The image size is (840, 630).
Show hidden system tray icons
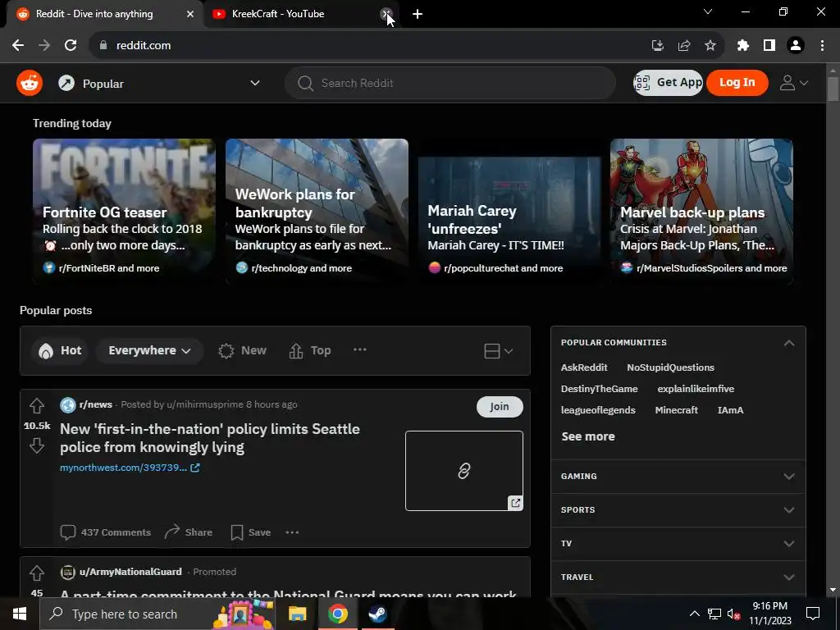(694, 614)
